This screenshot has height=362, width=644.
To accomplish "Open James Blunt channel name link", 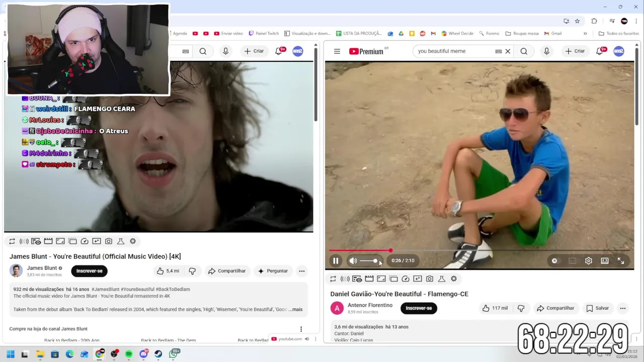I will (x=42, y=268).
